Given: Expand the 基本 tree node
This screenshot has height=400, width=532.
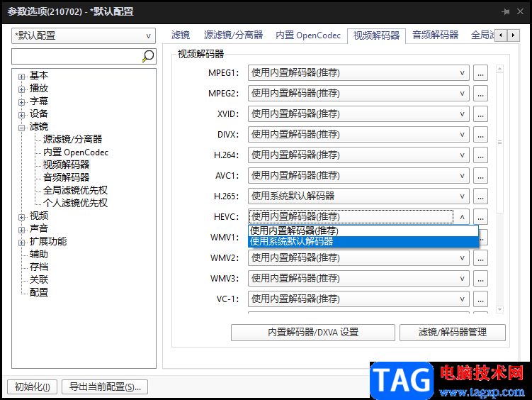Looking at the screenshot, I should pos(21,77).
